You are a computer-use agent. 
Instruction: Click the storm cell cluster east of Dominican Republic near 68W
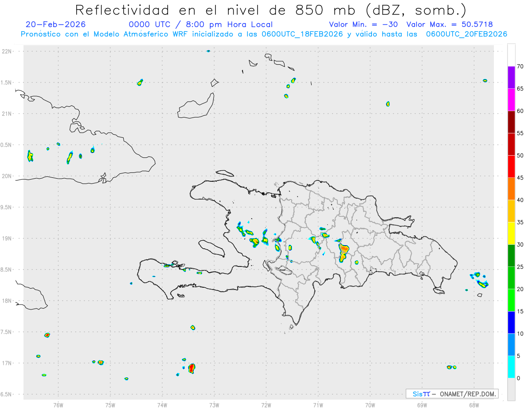point(480,280)
